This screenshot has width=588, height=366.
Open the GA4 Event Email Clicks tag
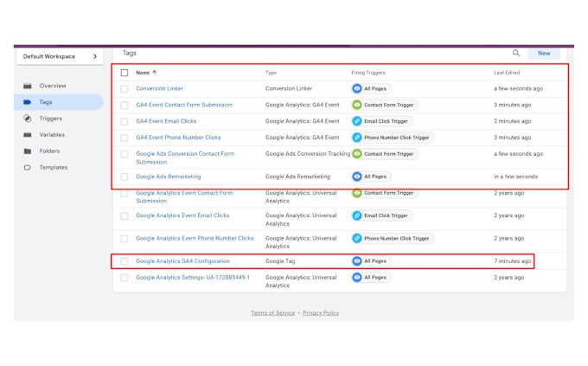166,121
